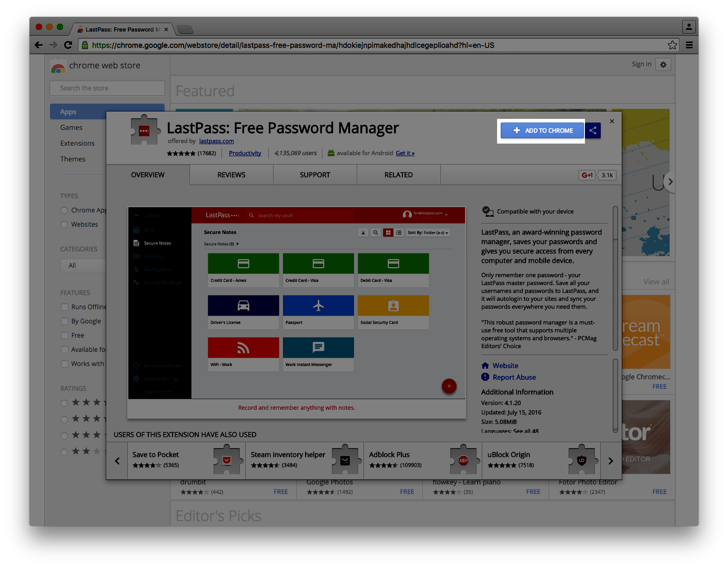
Task: Open the Categories 'All' dropdown
Action: pos(84,266)
